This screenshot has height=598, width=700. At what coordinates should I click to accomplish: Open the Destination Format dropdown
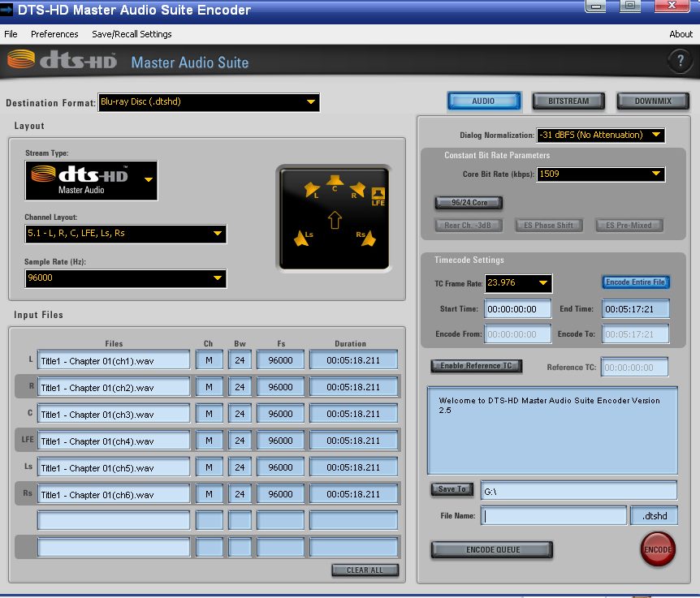(209, 102)
